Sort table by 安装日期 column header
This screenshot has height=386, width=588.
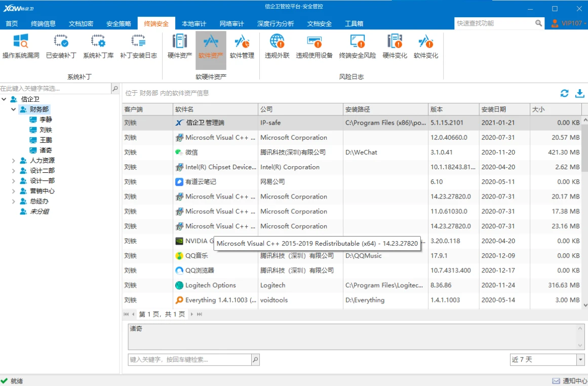click(x=504, y=109)
